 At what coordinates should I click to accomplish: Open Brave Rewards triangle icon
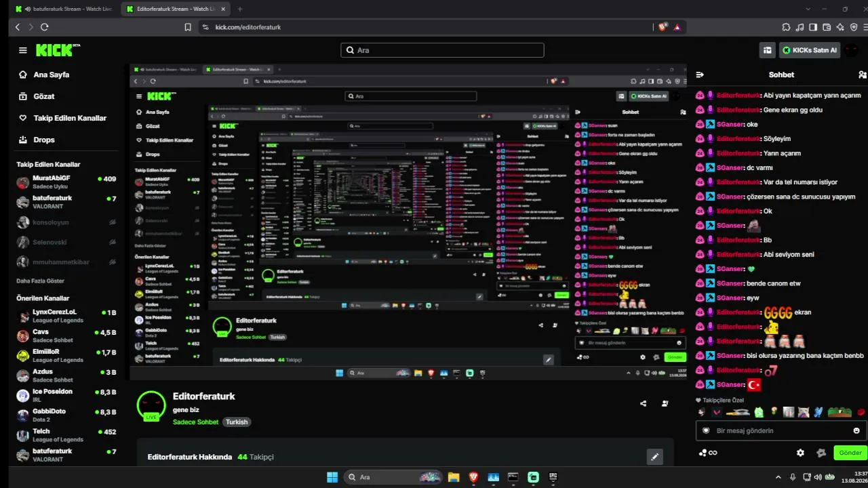[x=677, y=27]
